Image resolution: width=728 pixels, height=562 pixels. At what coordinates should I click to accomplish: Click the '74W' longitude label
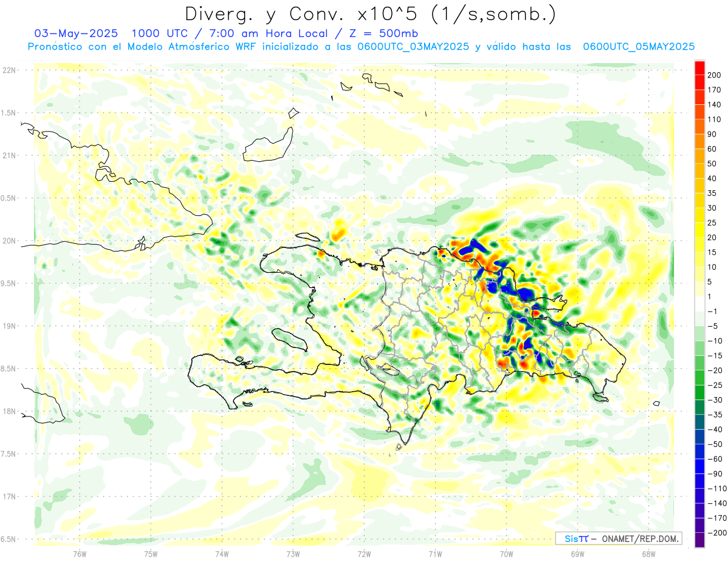pos(222,554)
